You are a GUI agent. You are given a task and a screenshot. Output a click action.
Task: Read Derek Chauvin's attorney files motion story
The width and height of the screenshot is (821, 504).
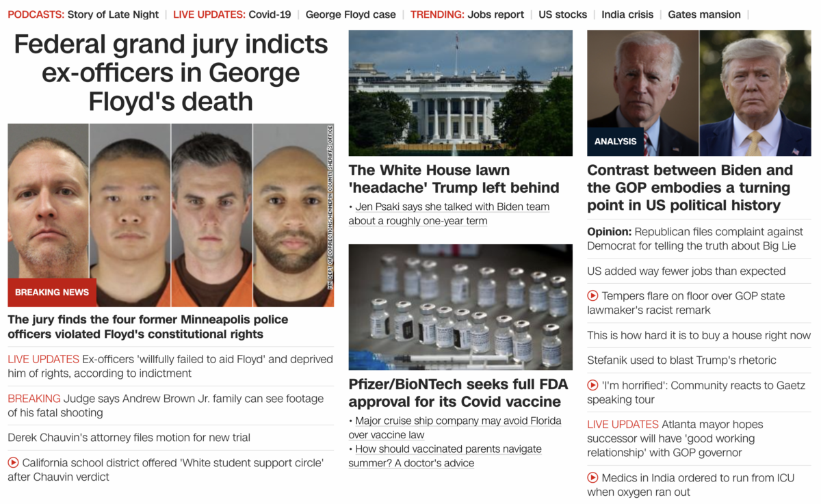pyautogui.click(x=129, y=438)
